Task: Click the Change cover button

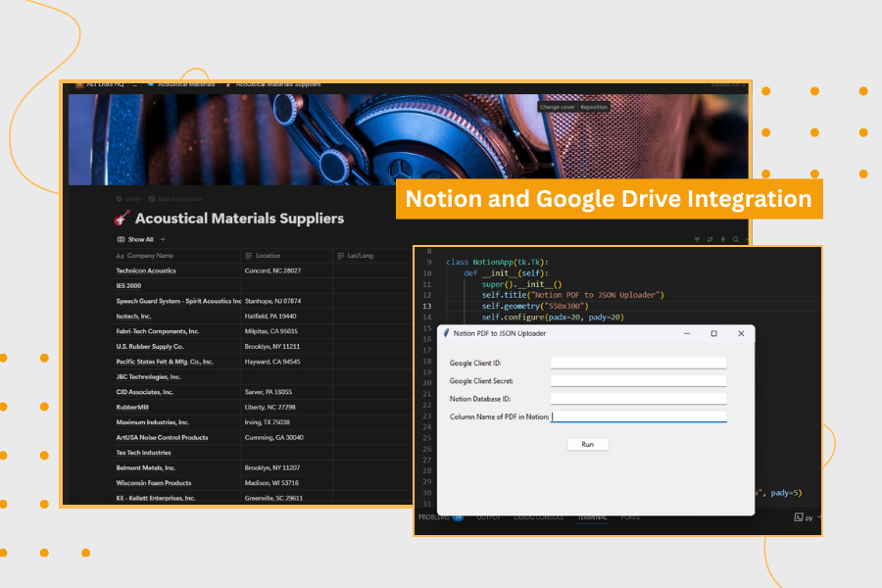Action: click(557, 107)
